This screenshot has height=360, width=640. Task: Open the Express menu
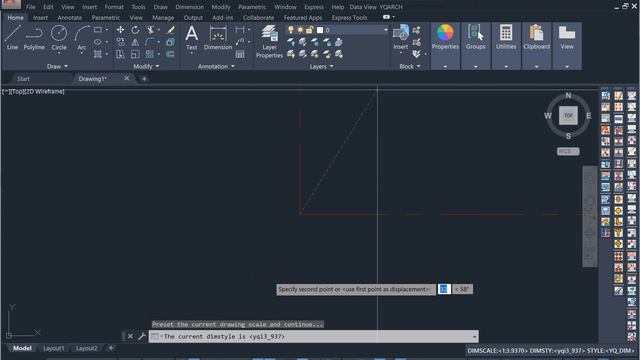click(x=314, y=7)
